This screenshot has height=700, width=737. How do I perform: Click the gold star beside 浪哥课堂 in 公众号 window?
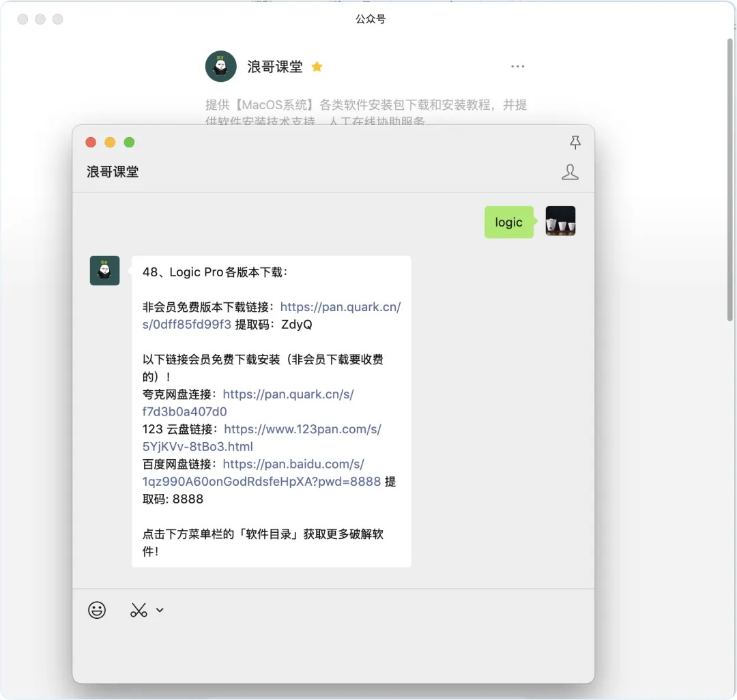(317, 67)
